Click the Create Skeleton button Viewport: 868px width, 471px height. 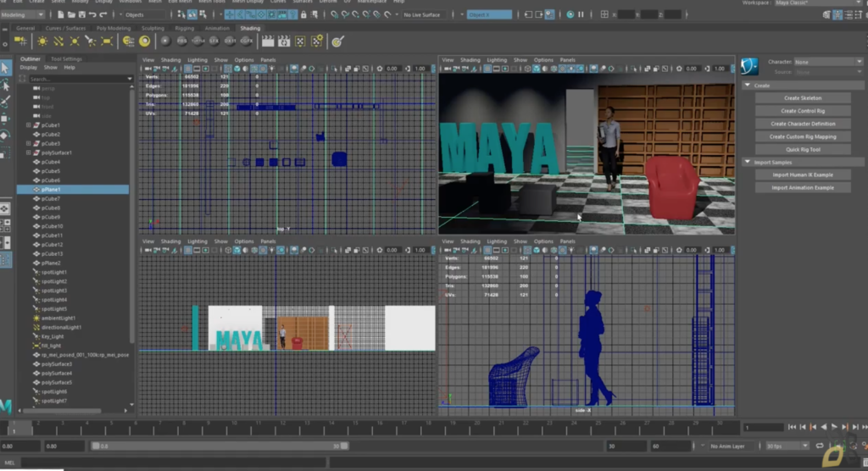click(803, 98)
